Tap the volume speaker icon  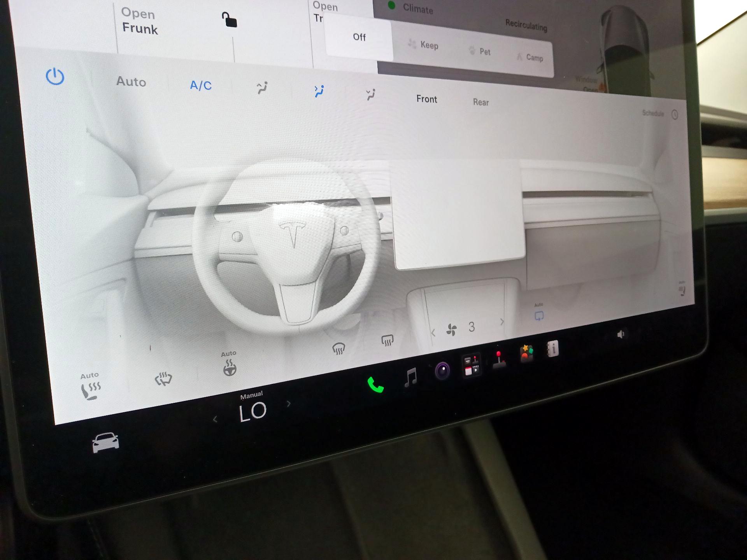[621, 334]
